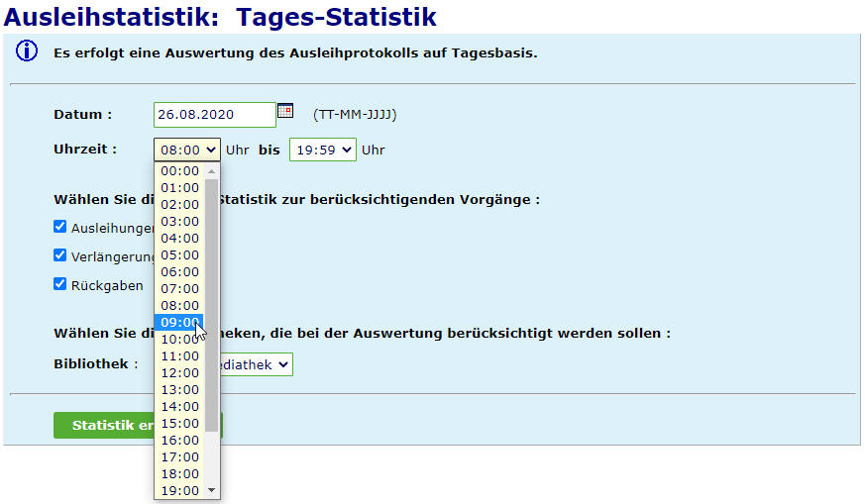Choose 08:00 from the time list
The image size is (865, 504).
click(x=179, y=306)
